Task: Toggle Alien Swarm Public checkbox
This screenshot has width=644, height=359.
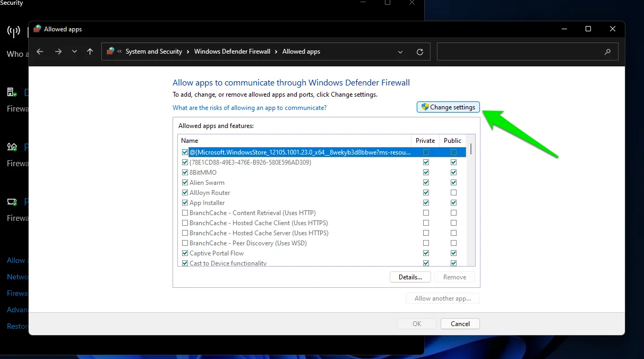Action: point(453,183)
